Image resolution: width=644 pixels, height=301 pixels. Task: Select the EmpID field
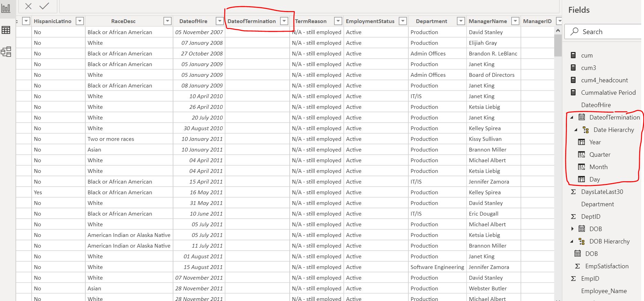590,279
